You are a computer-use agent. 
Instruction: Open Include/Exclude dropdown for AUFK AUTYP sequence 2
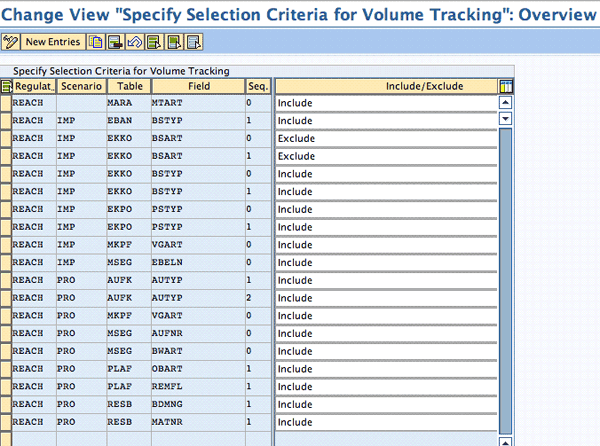click(x=386, y=298)
